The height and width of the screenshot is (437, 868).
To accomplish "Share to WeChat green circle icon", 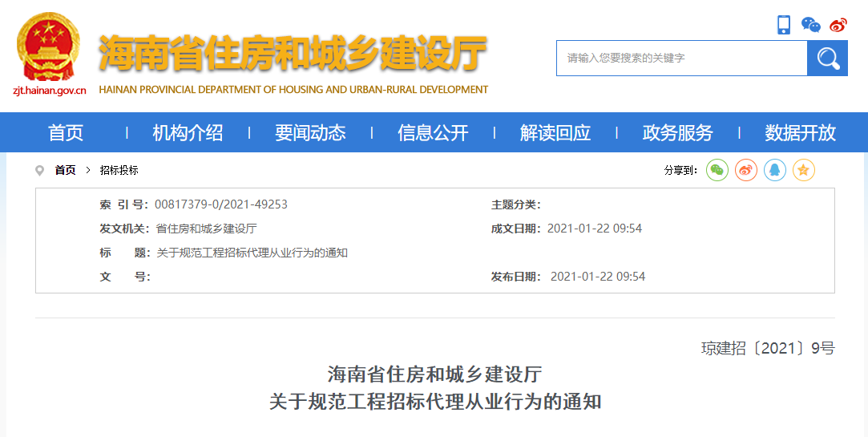I will coord(717,170).
